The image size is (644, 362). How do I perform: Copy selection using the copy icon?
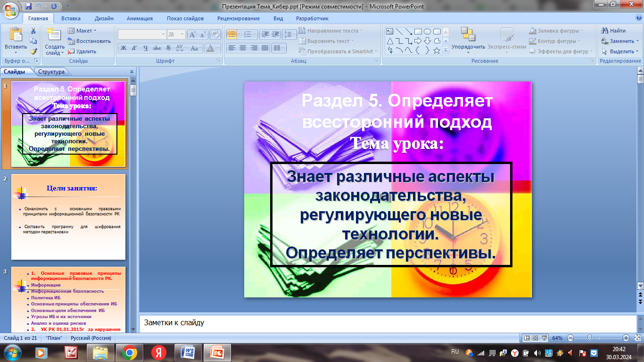click(x=33, y=41)
